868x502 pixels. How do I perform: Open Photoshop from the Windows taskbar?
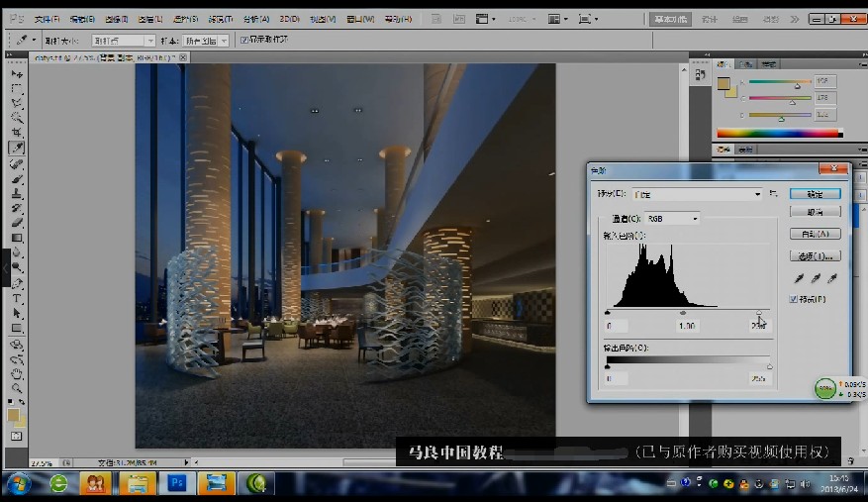point(178,483)
